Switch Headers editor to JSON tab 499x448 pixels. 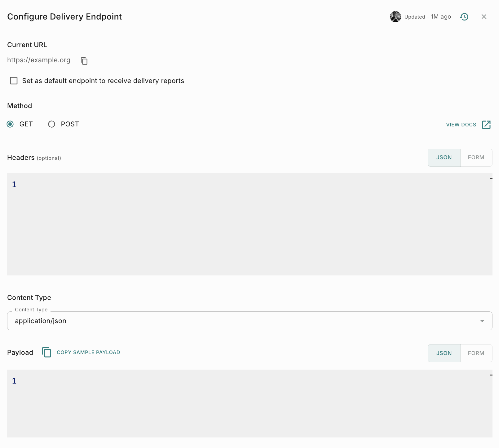pyautogui.click(x=444, y=158)
